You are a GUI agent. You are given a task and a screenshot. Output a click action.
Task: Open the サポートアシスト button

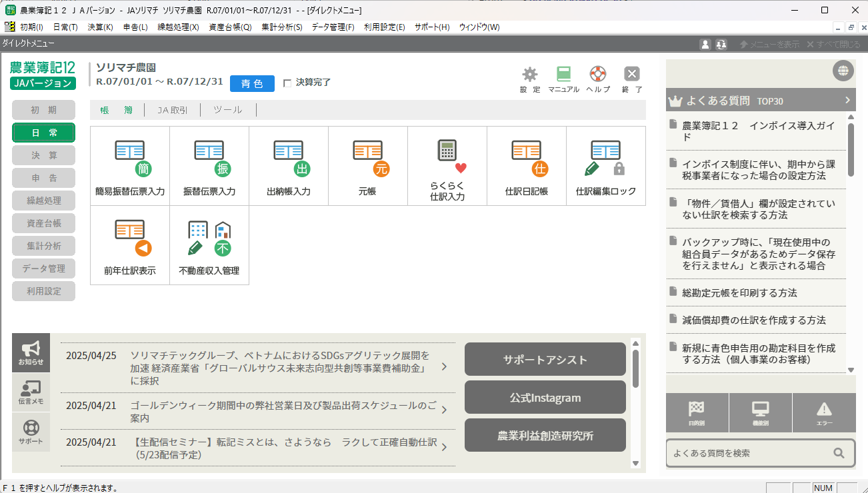pyautogui.click(x=545, y=360)
